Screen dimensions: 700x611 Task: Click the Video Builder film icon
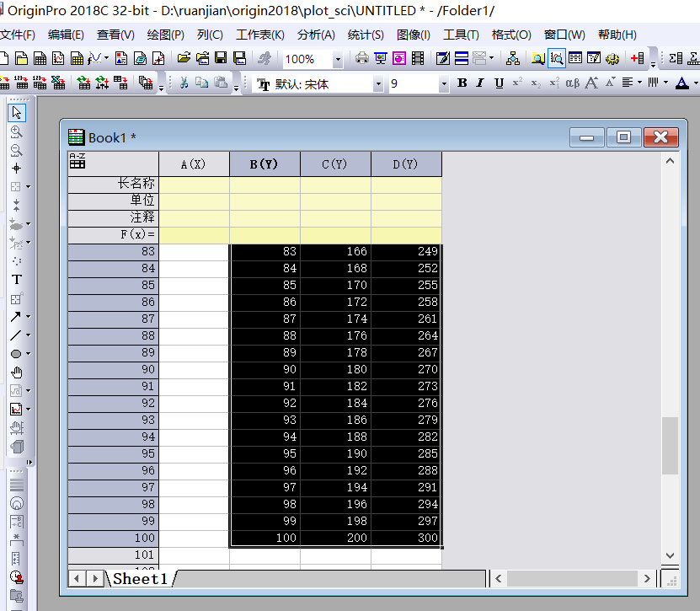coord(418,58)
